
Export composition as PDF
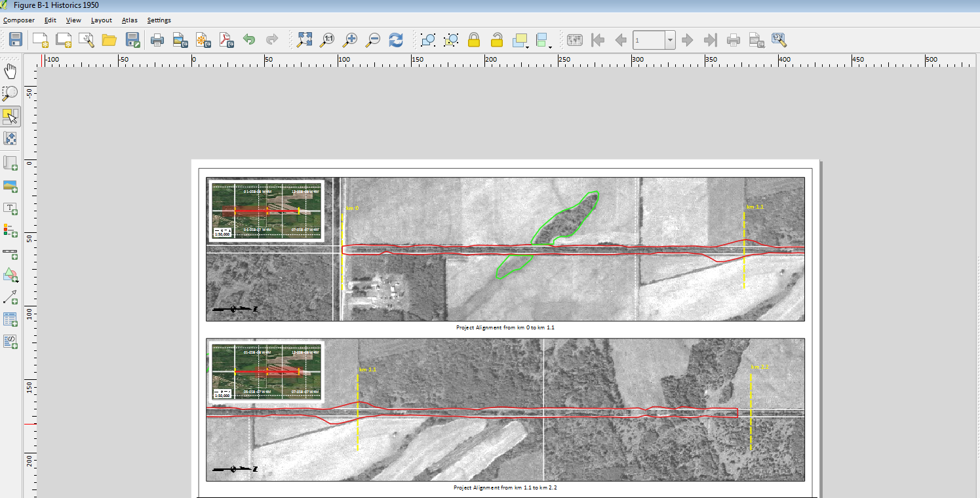227,40
